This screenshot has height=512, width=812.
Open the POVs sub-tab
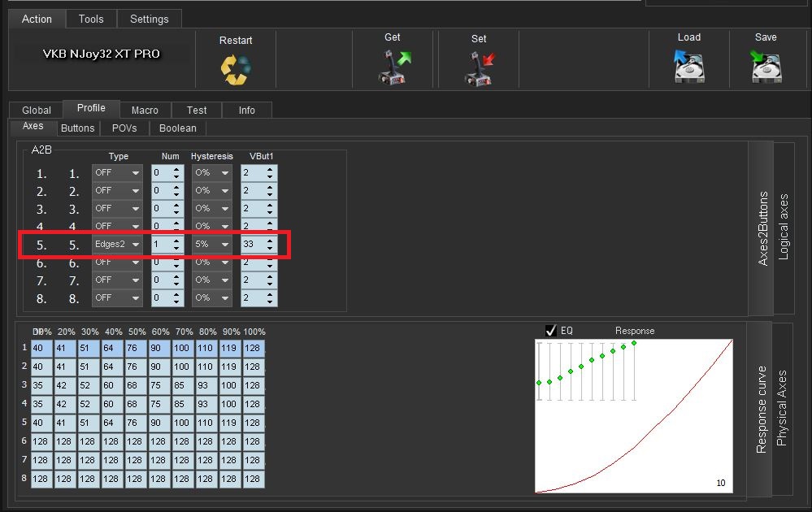pos(124,128)
